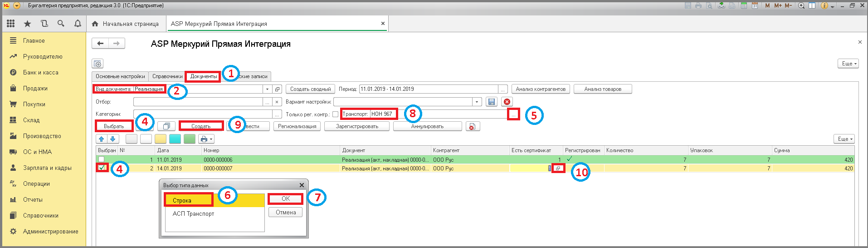
Task: Switch to Документы tab
Action: (x=203, y=76)
